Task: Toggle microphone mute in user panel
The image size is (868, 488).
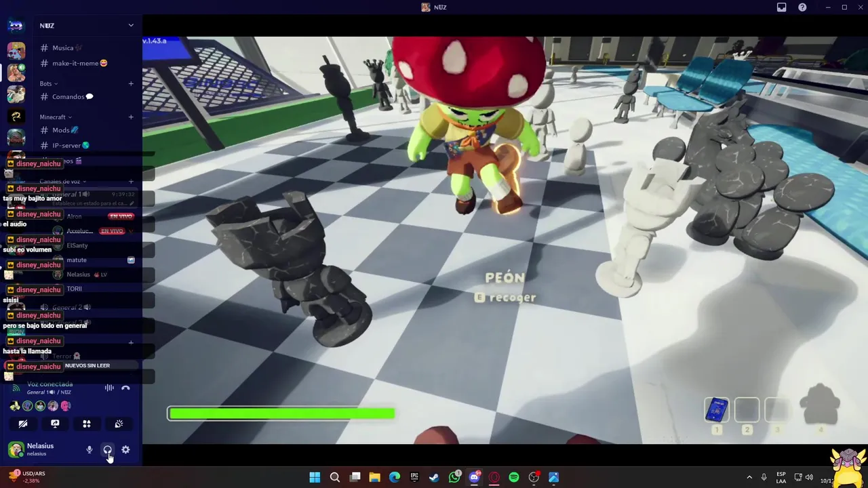Action: 89,449
